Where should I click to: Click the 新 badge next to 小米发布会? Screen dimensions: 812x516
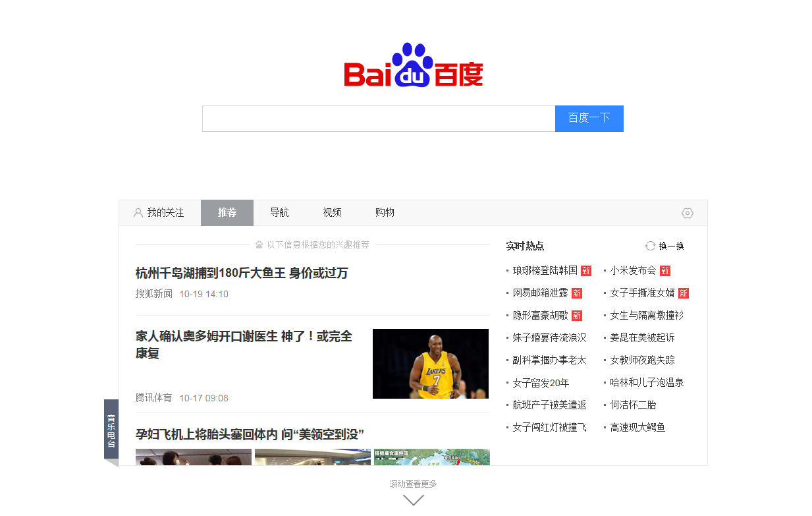click(x=664, y=271)
